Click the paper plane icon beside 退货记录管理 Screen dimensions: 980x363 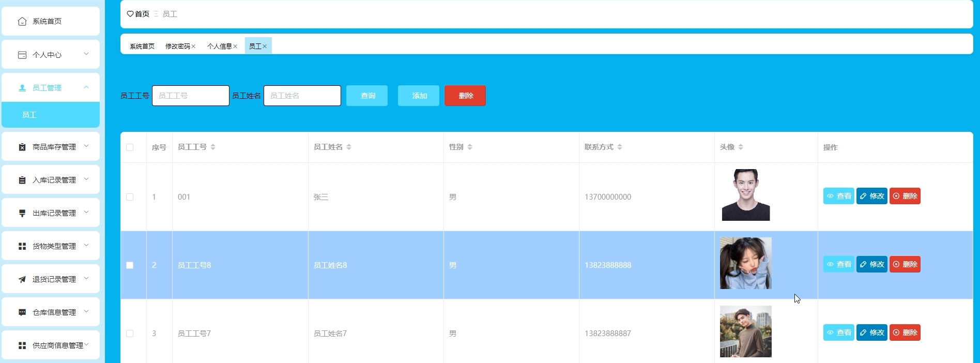click(22, 279)
